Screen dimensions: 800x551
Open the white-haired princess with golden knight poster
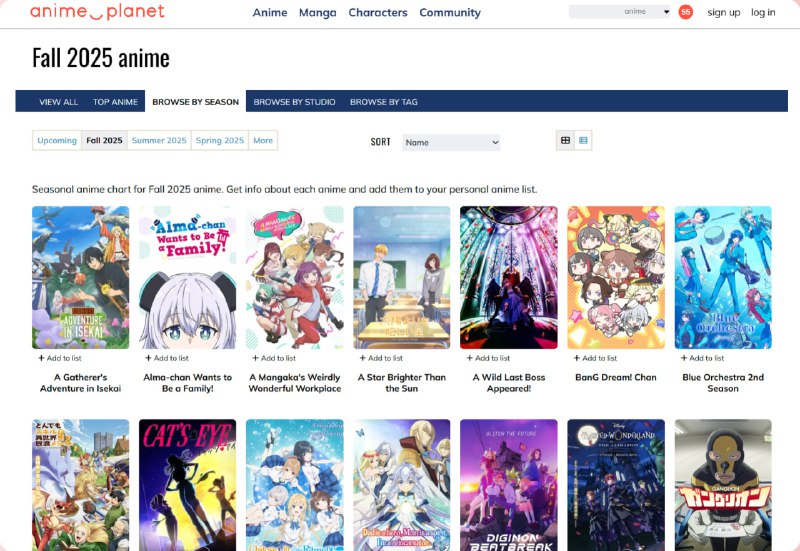pyautogui.click(x=402, y=485)
